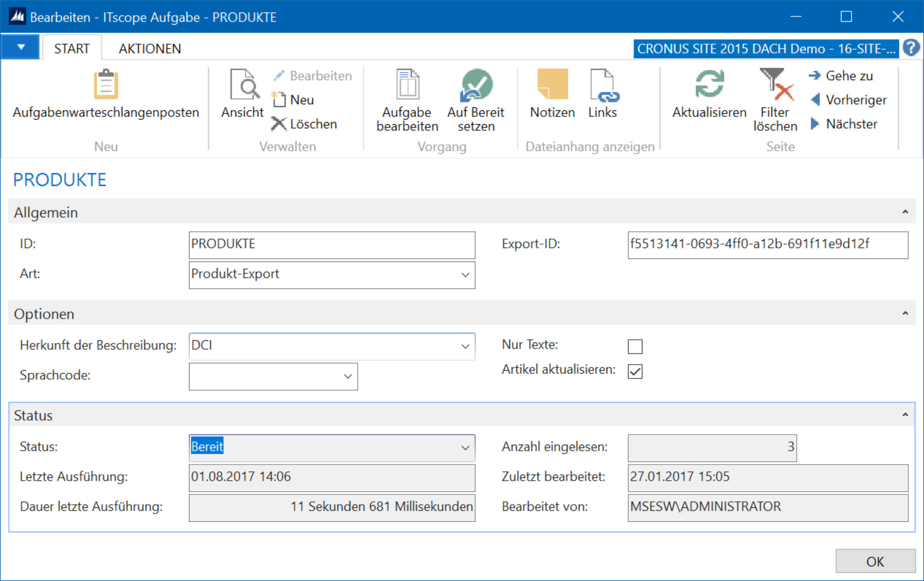Create new record with Neu
The width and height of the screenshot is (924, 581).
pyautogui.click(x=293, y=100)
